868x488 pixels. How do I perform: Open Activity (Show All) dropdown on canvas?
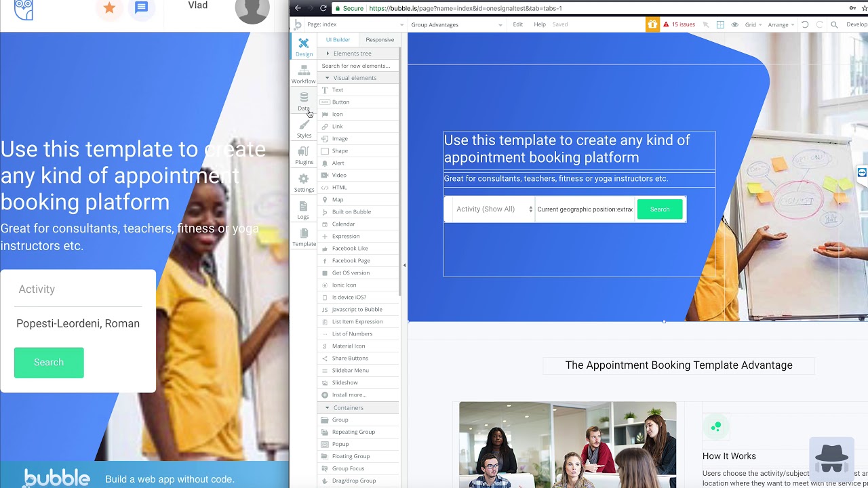[494, 209]
